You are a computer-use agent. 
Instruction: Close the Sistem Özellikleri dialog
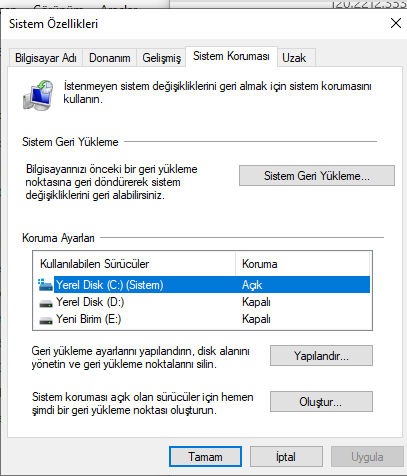point(396,23)
